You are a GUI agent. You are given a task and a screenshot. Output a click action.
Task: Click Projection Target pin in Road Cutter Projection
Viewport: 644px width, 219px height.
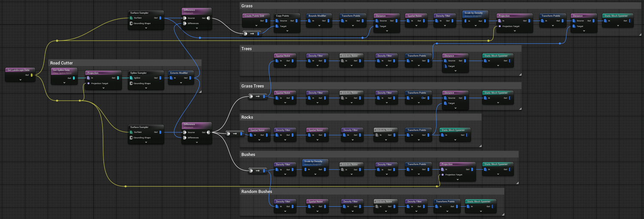click(x=88, y=83)
